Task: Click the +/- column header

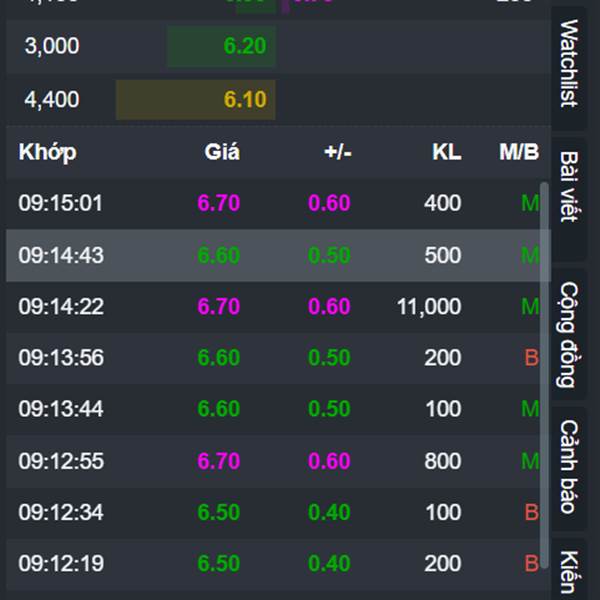Action: click(x=338, y=152)
